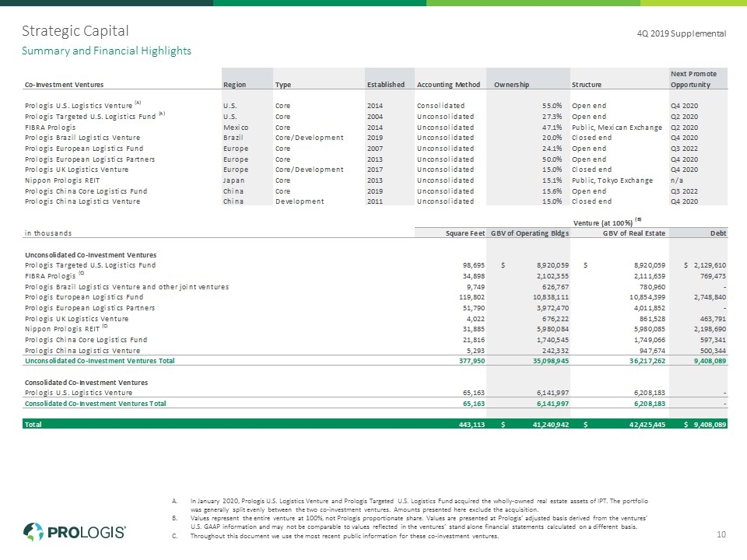This screenshot has width=747, height=560.
Task: Click the 2,129,610 debt value
Action: tap(710, 265)
